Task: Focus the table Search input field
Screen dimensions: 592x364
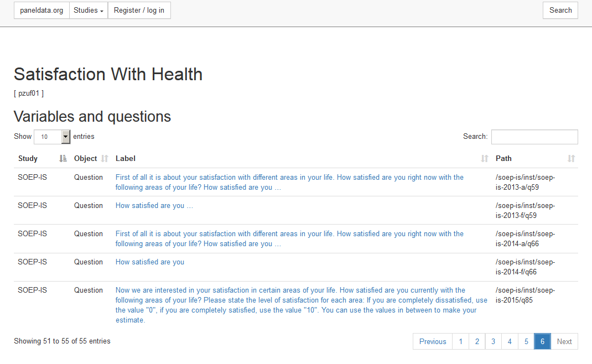Action: coord(534,137)
